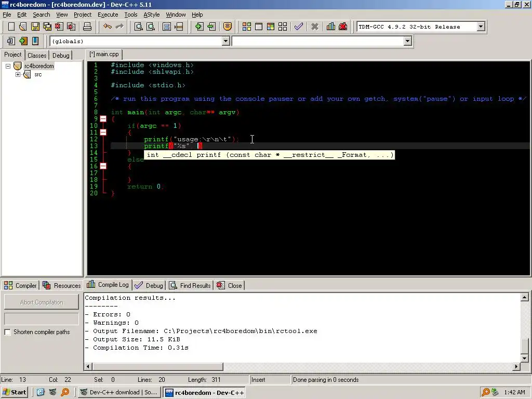Click the Open file toolbar icon
Screen dimensions: 532x399
23,26
